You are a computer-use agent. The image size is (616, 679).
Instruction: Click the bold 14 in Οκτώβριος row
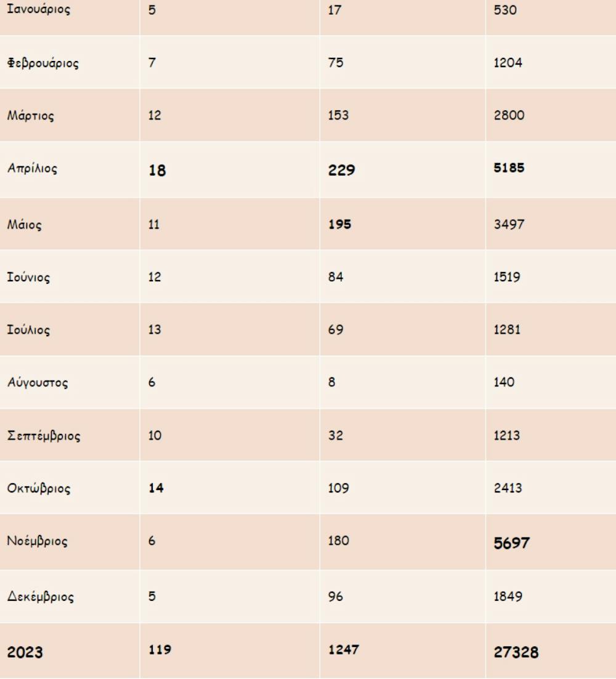click(x=156, y=488)
